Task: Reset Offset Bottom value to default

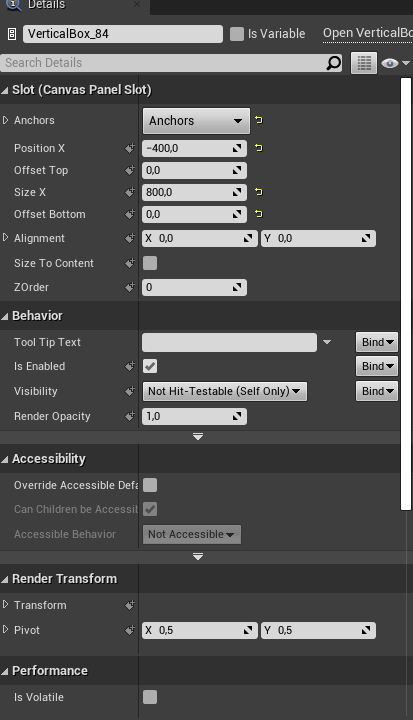Action: [259, 214]
